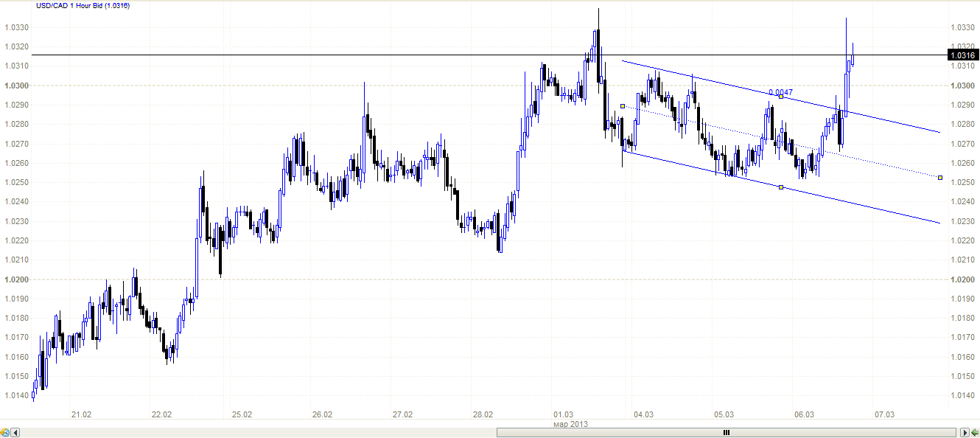Click the globe icon at bottom-left corner
The height and width of the screenshot is (438, 980).
tap(5, 432)
